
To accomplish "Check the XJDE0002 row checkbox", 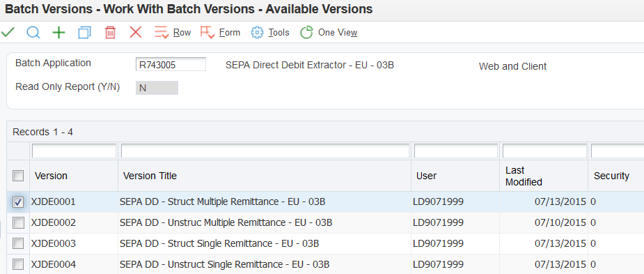I will [x=18, y=223].
